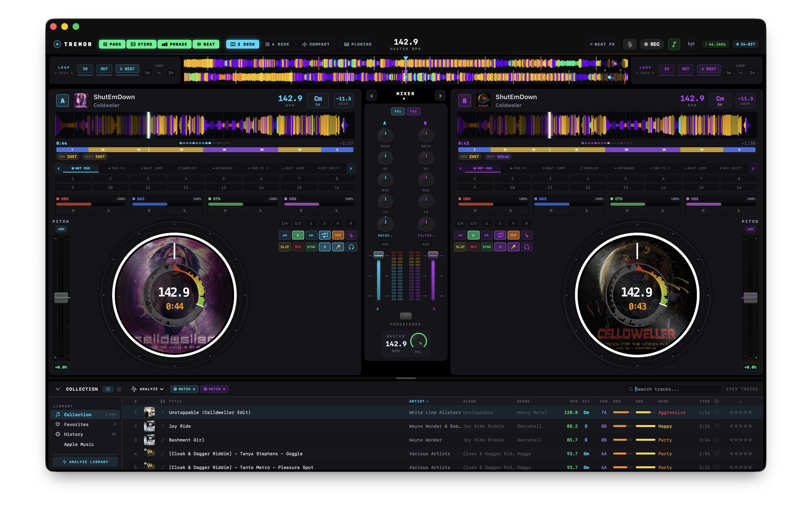Open the PLUGINS tab
Screen dimensions: 812x508
click(358, 44)
